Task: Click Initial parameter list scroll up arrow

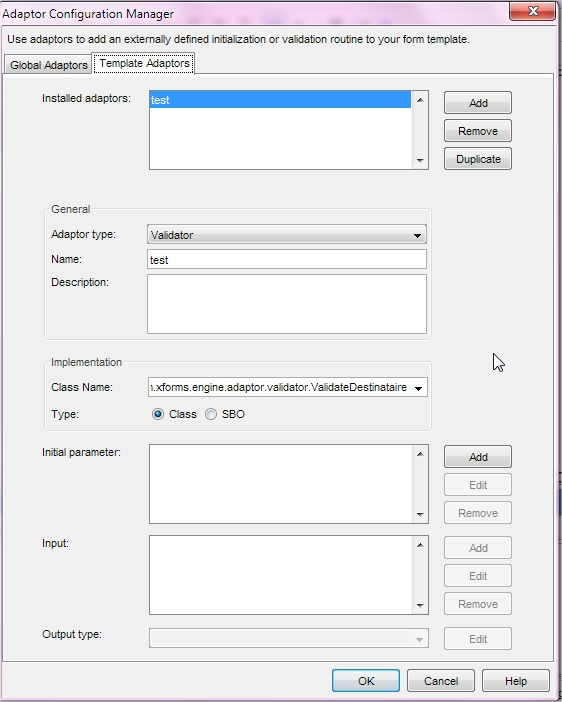Action: [420, 454]
